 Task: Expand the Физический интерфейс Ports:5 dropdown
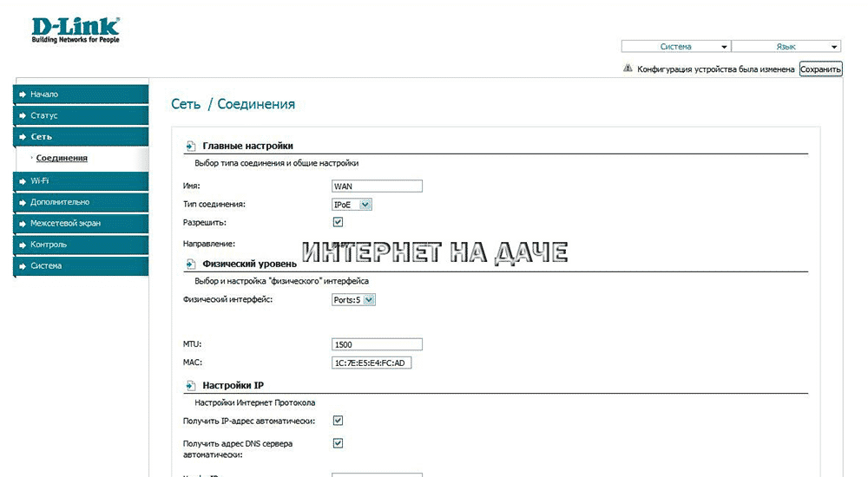pos(354,300)
